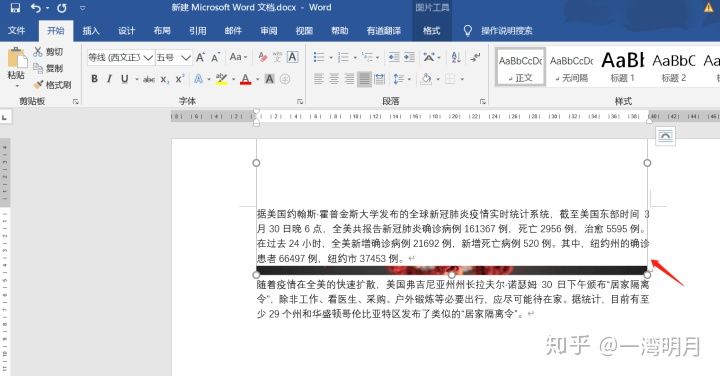The image size is (720, 376).
Task: Open font group dialog launcher
Action: (x=300, y=101)
